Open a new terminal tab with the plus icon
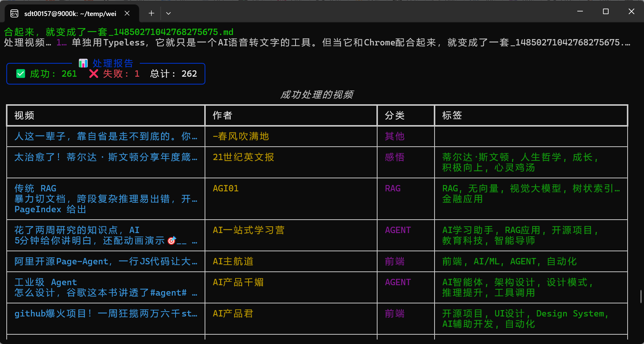Viewport: 644px width, 344px height. click(x=151, y=13)
